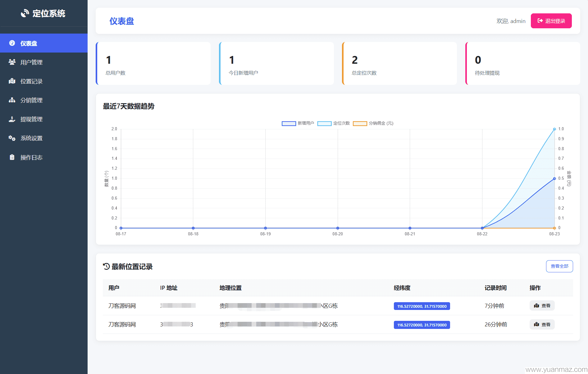Click the map icon for 位置记录

click(12, 81)
